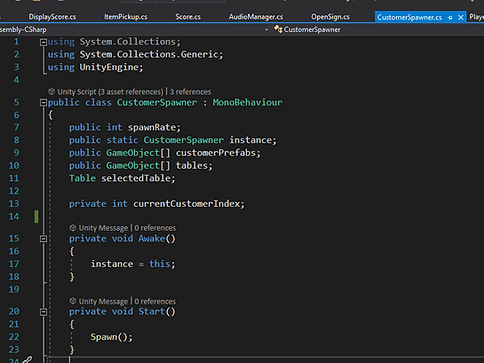
Task: Click the CustomerSpawner class icon in navigation bar
Action: pyautogui.click(x=278, y=29)
